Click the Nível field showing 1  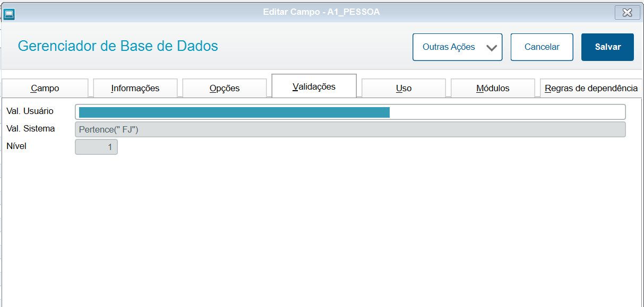tap(96, 147)
